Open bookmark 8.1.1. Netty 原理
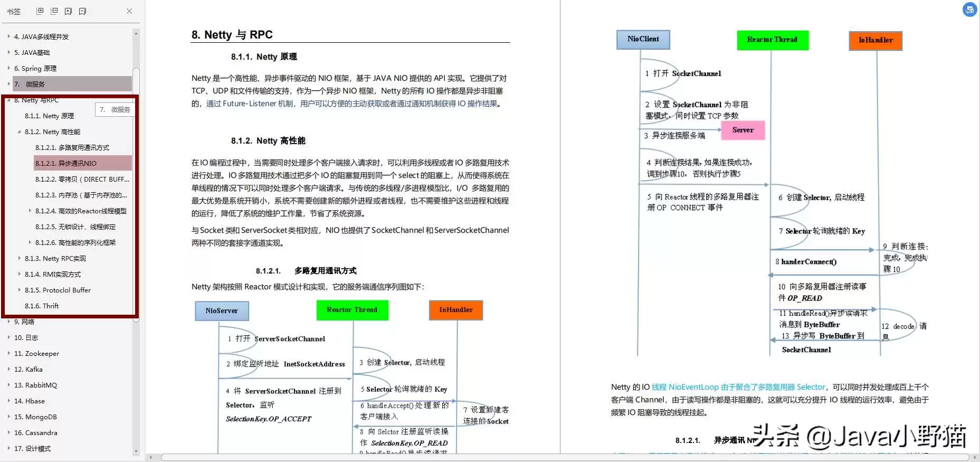The height and width of the screenshot is (462, 980). click(49, 116)
